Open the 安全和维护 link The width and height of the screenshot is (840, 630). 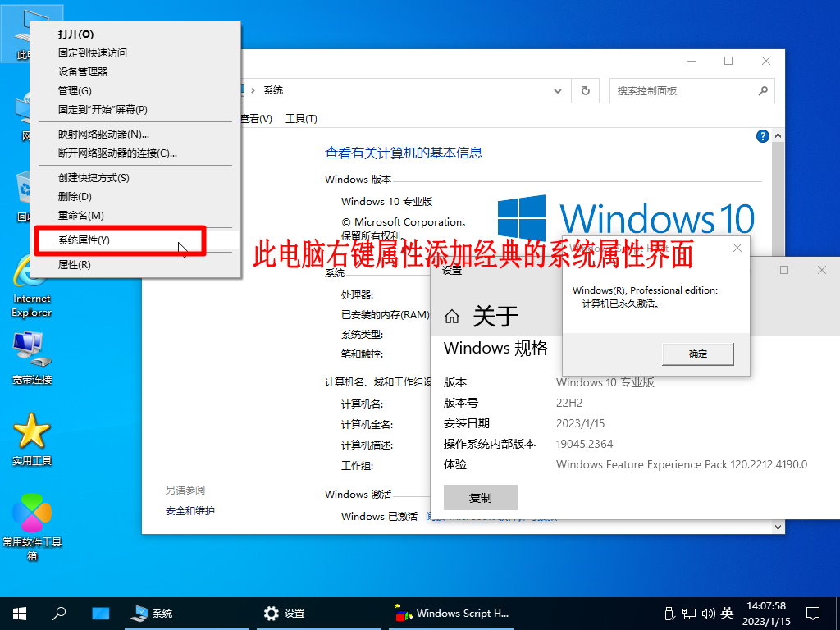[x=189, y=510]
